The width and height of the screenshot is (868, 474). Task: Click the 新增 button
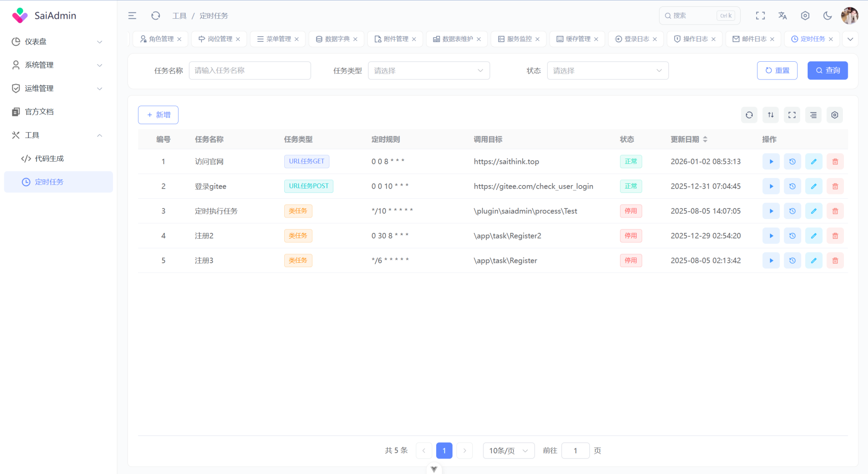coord(158,115)
